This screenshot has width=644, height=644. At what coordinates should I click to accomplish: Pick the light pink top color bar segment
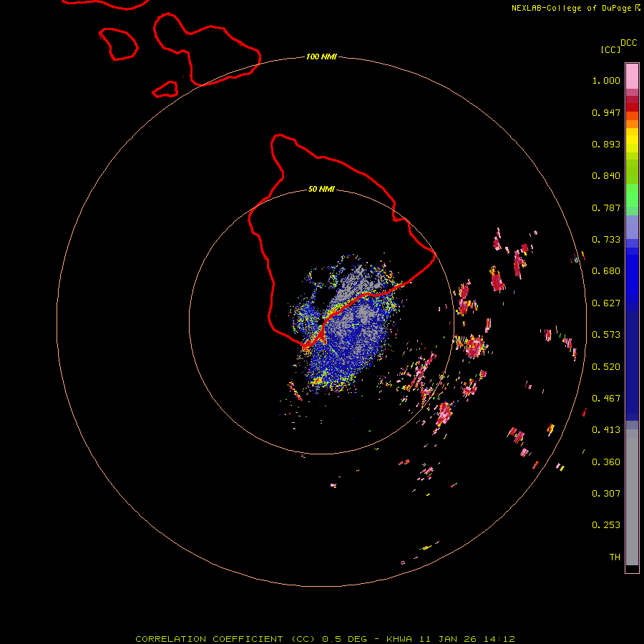coord(632,76)
